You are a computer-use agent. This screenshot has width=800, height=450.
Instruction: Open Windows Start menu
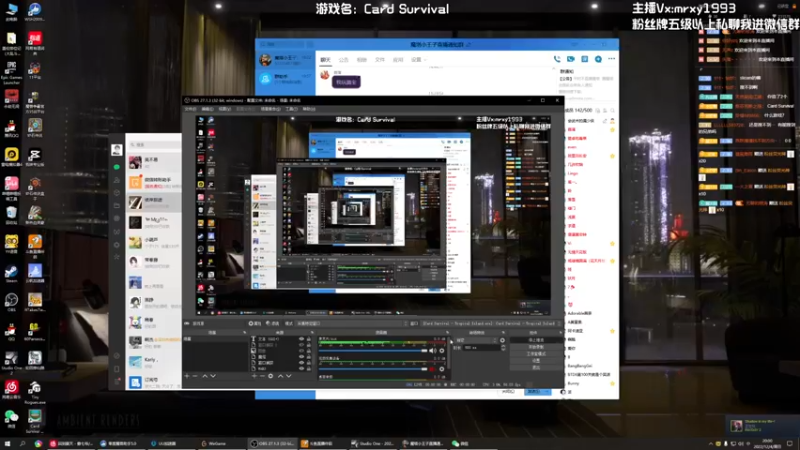[x=7, y=443]
